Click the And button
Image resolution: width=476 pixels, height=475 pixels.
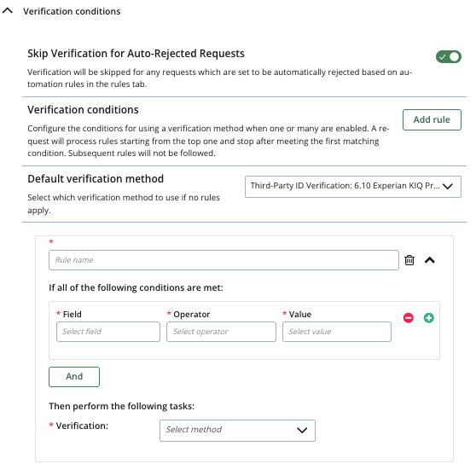(x=74, y=377)
